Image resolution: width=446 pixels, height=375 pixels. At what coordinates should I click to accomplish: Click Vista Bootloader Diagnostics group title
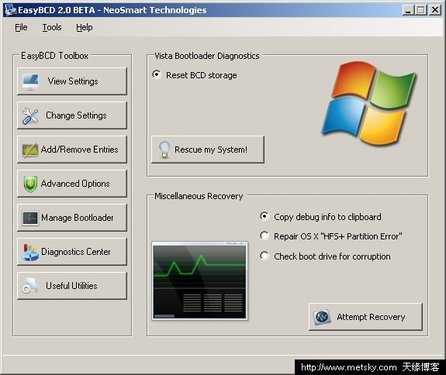207,56
